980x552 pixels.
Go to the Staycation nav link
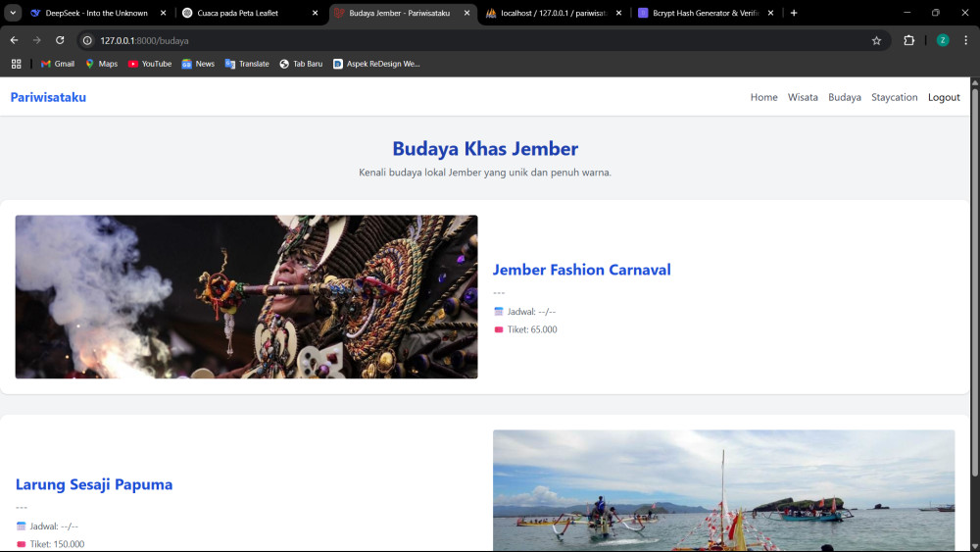click(895, 97)
